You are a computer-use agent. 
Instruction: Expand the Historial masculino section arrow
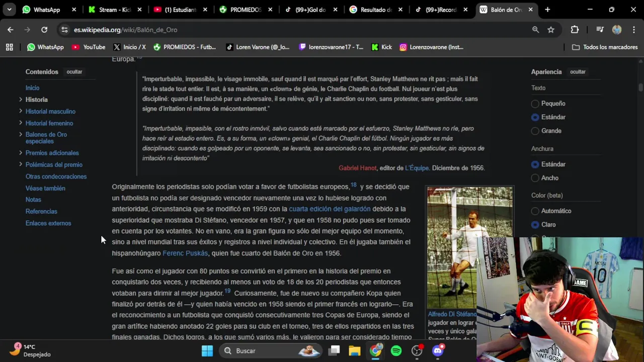tap(20, 111)
